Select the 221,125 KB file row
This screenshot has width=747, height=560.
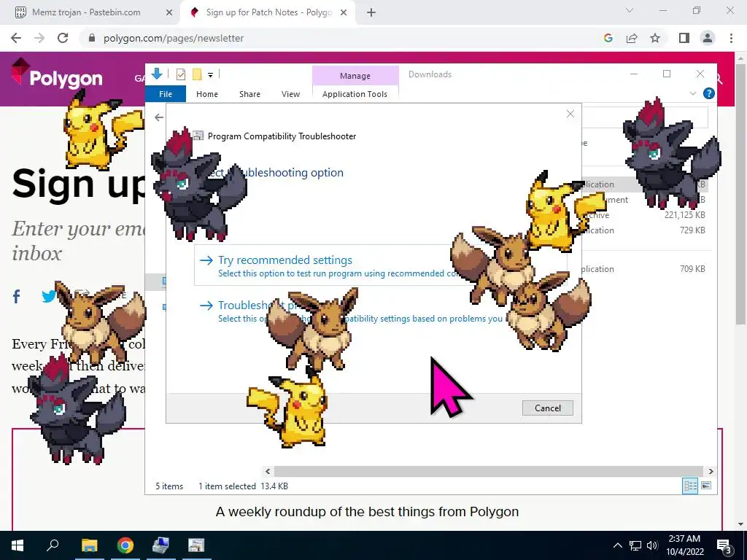(x=645, y=215)
